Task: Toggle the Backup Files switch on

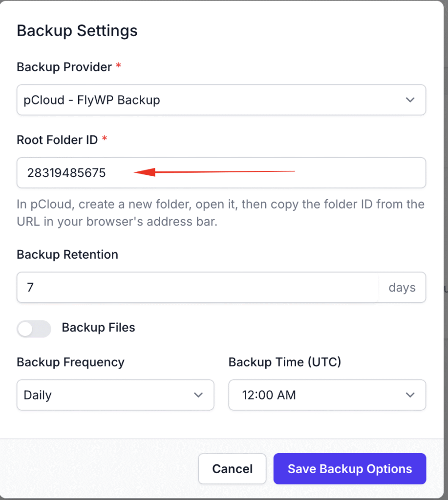Action: pos(34,329)
